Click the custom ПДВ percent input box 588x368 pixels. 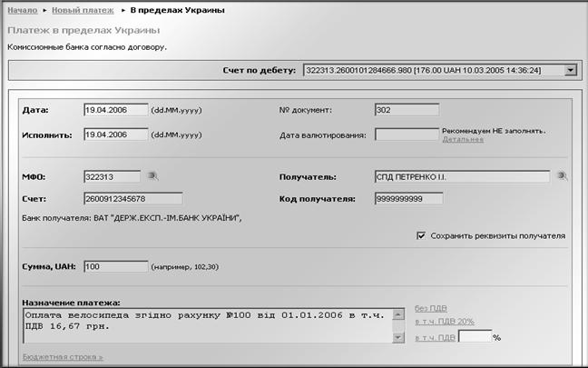pos(475,336)
